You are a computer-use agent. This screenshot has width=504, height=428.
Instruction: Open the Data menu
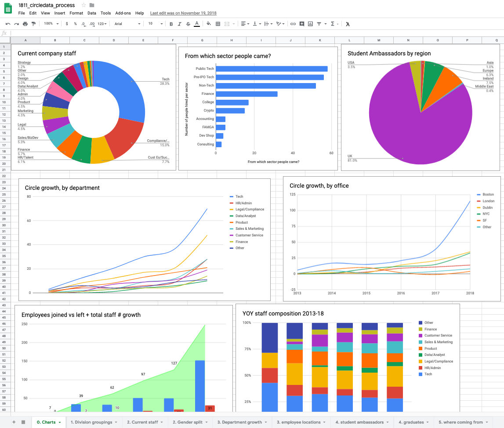click(x=91, y=13)
